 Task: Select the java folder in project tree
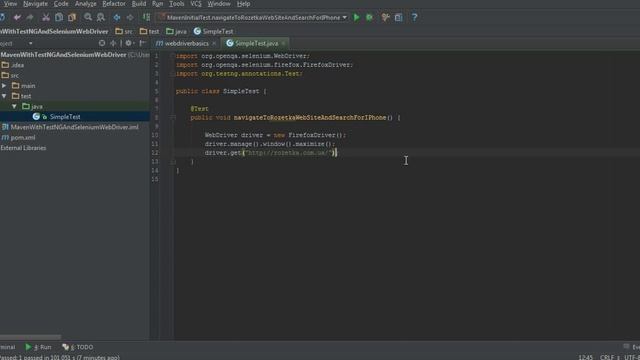tap(32, 107)
